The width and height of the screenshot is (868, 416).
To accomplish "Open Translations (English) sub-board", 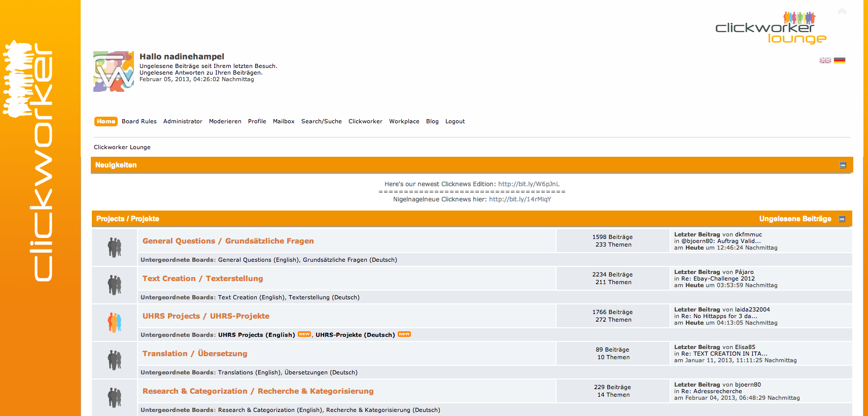I will point(249,372).
